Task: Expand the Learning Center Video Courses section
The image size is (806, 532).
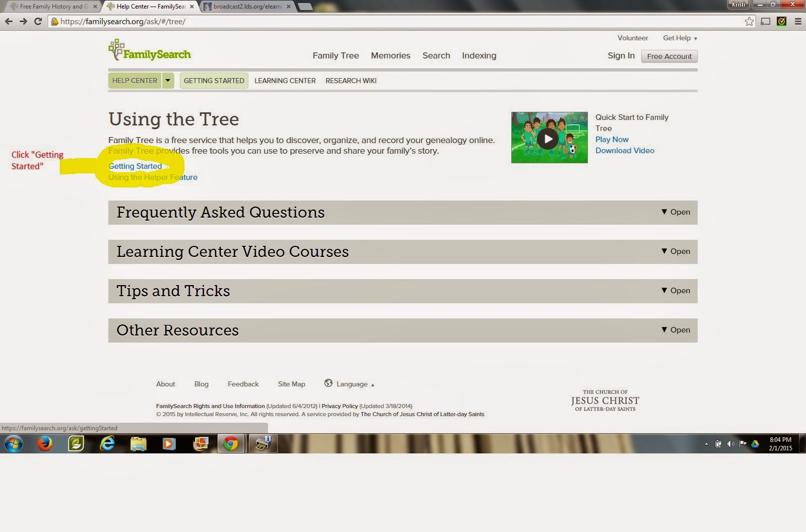Action: coord(403,252)
